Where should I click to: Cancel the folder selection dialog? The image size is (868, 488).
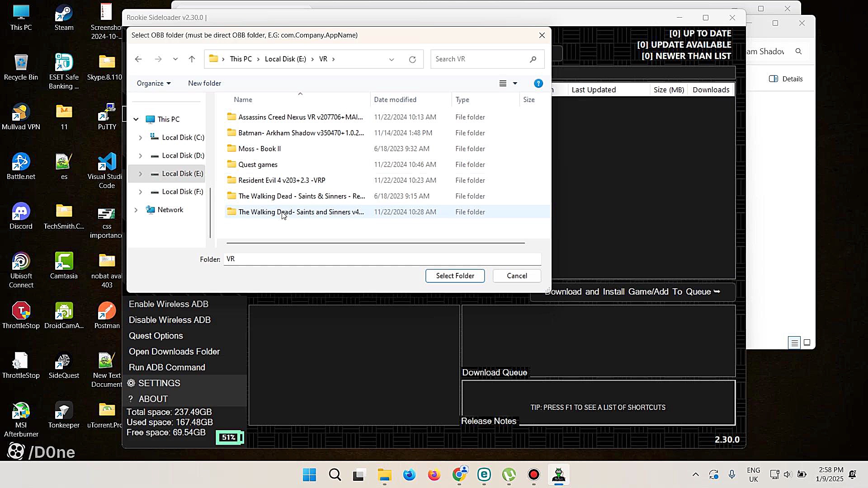pos(517,276)
